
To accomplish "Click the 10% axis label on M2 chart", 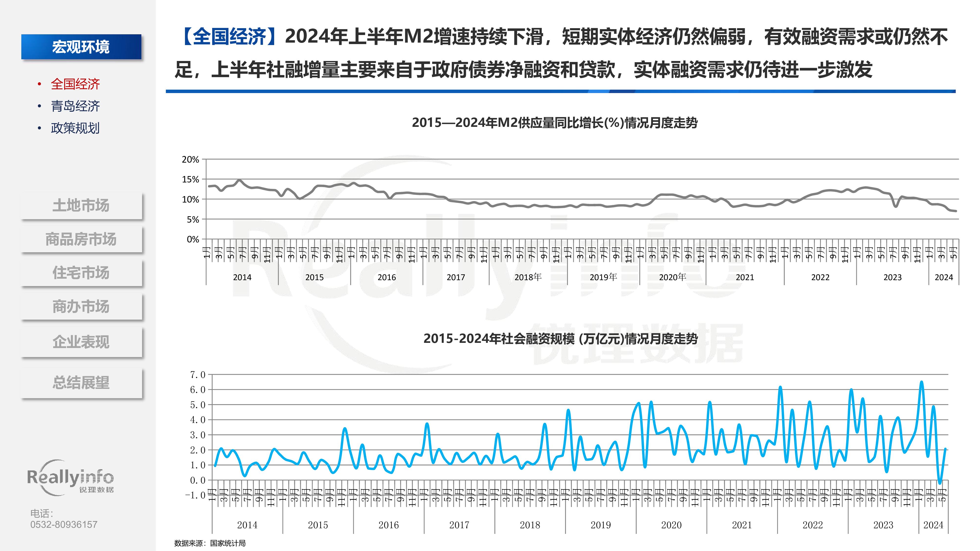I will coord(190,199).
